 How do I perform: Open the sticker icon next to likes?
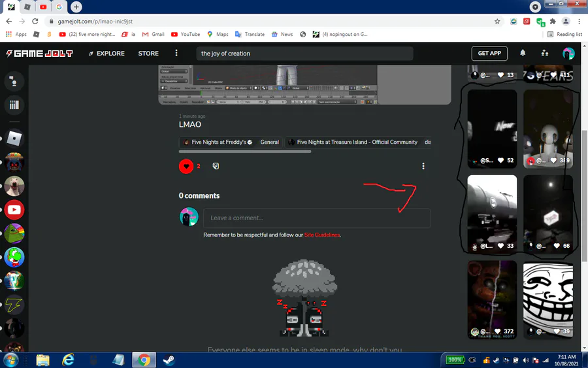(216, 166)
